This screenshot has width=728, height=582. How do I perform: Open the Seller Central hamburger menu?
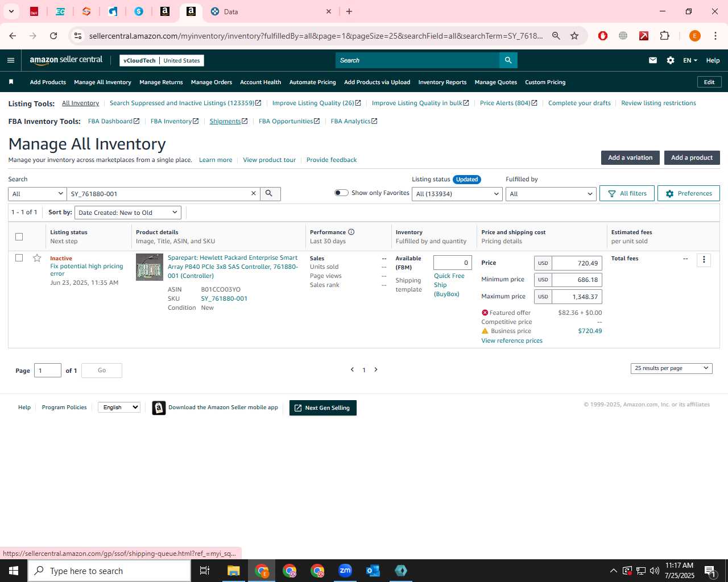click(11, 60)
